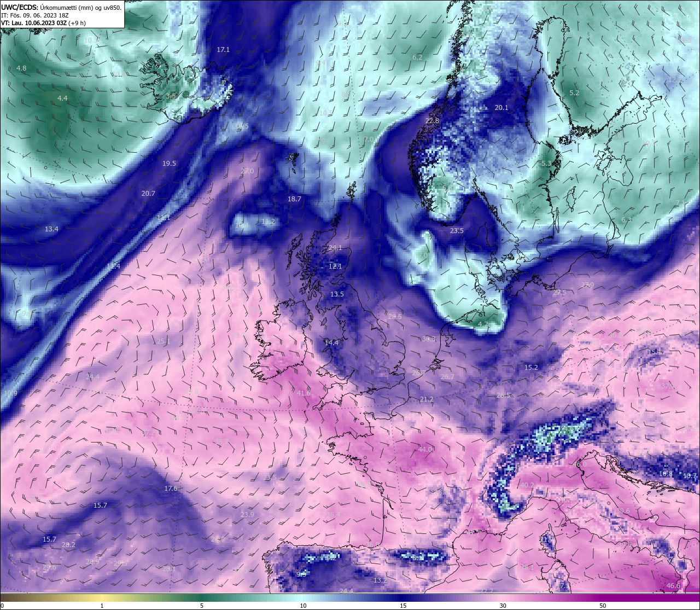Click the 28.2 map value
700x610 pixels.
pyautogui.click(x=69, y=544)
